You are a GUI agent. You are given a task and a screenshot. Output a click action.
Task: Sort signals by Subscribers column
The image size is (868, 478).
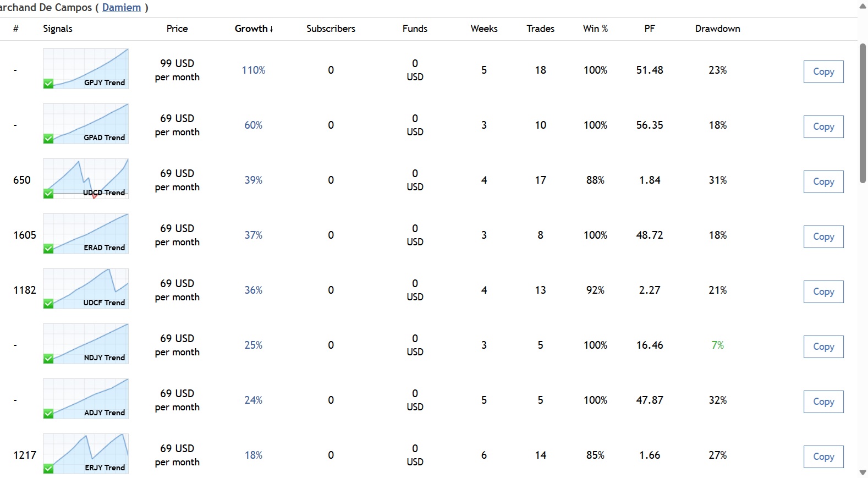pyautogui.click(x=331, y=29)
